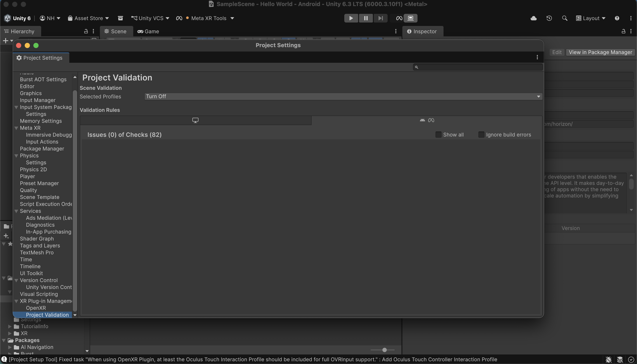Open the editor search magnifier icon

click(x=565, y=18)
